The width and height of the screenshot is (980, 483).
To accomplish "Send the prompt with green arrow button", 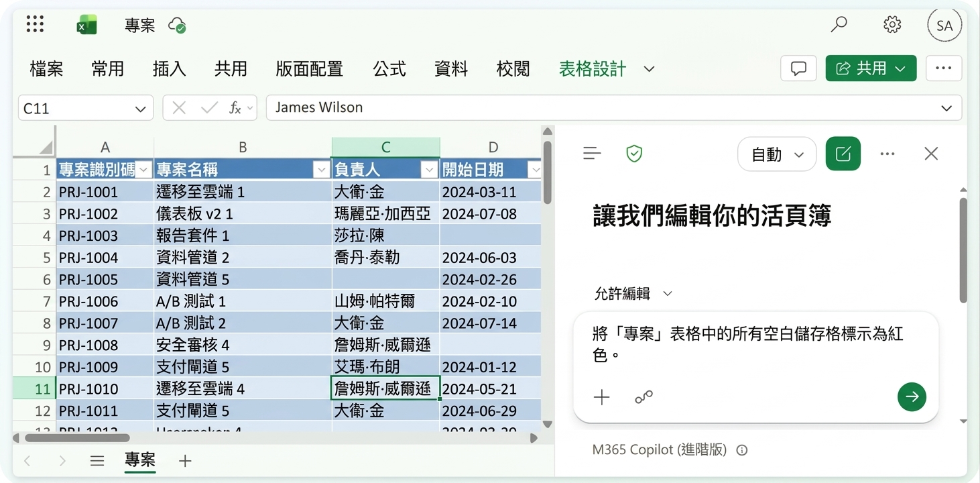I will pyautogui.click(x=912, y=397).
